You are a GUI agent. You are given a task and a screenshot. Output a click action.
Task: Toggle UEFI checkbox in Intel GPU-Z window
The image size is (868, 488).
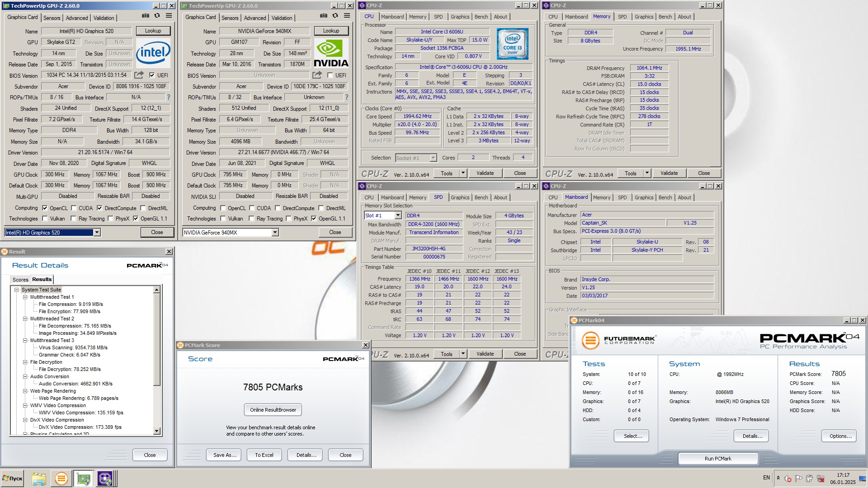click(x=152, y=75)
